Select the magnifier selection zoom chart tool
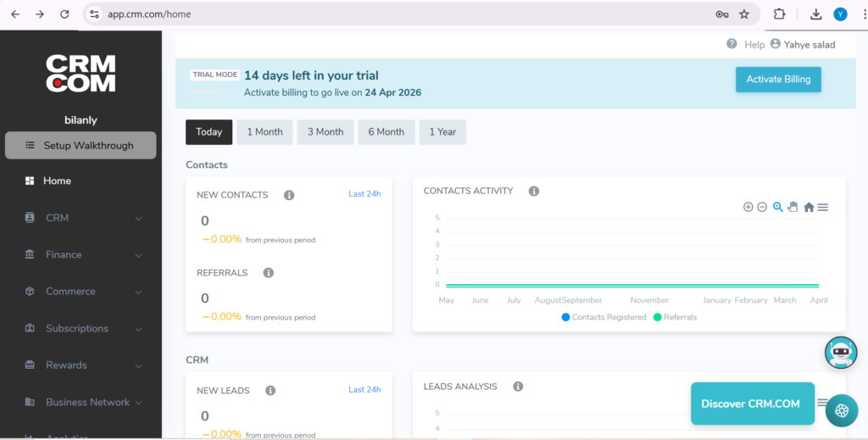This screenshot has width=868, height=440. (778, 207)
